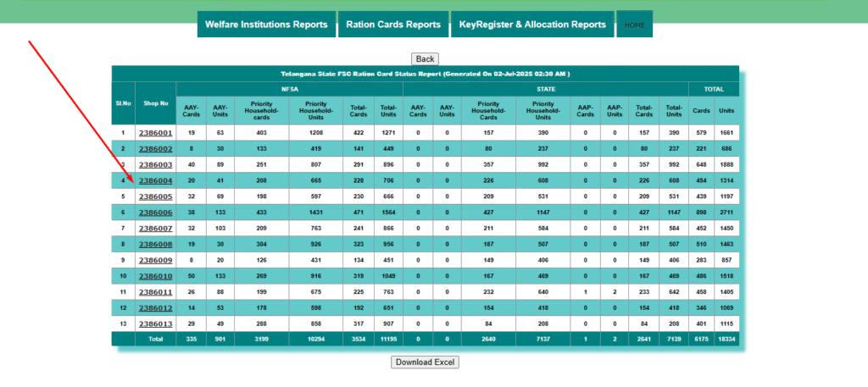Open shop number 2386002 link
Screen dimensions: 868x387
pyautogui.click(x=156, y=149)
